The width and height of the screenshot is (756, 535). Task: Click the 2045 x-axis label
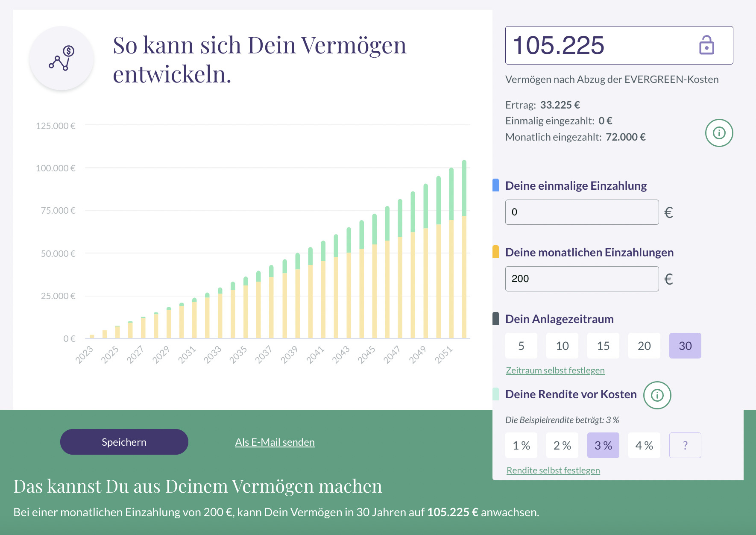pos(366,355)
